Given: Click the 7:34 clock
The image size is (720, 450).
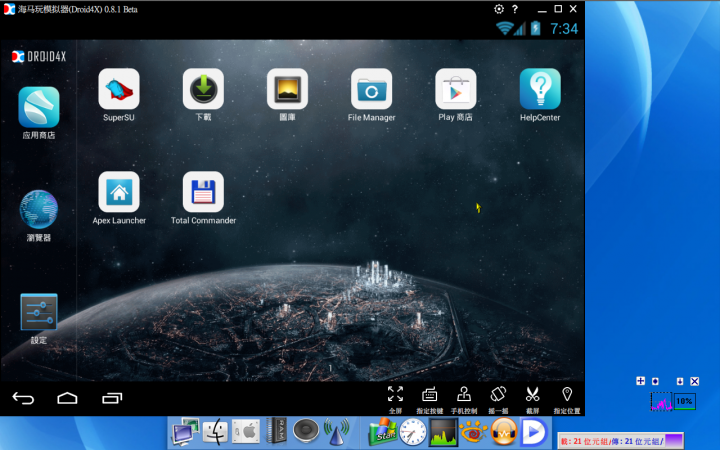Looking at the screenshot, I should 564,29.
